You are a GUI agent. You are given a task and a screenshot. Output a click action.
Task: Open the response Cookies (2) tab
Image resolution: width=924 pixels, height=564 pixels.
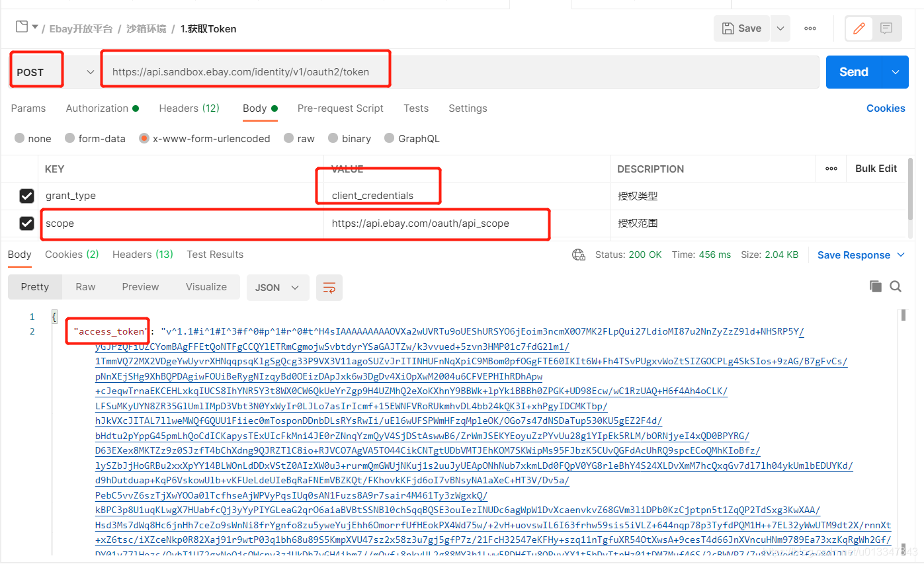(71, 255)
